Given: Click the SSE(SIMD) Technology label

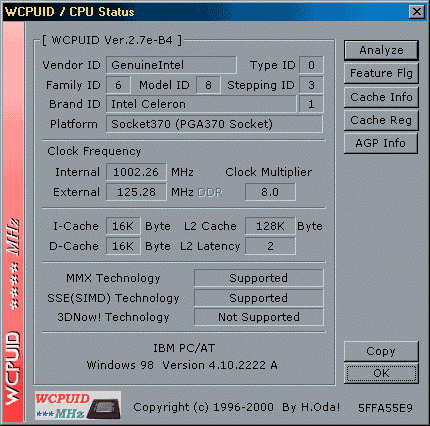Looking at the screenshot, I should click(113, 298).
